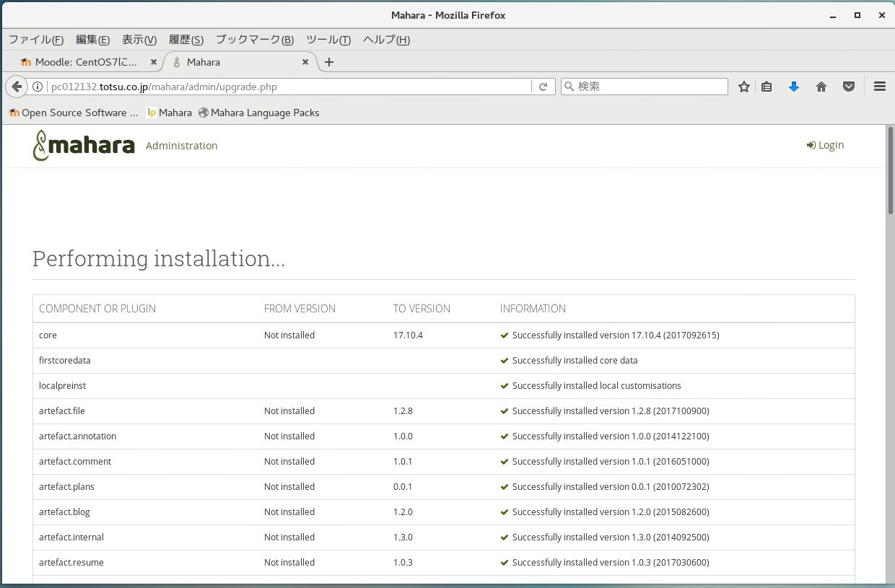895x588 pixels.
Task: Open the Mahara bookmark in bookmarks toolbar
Action: (170, 113)
